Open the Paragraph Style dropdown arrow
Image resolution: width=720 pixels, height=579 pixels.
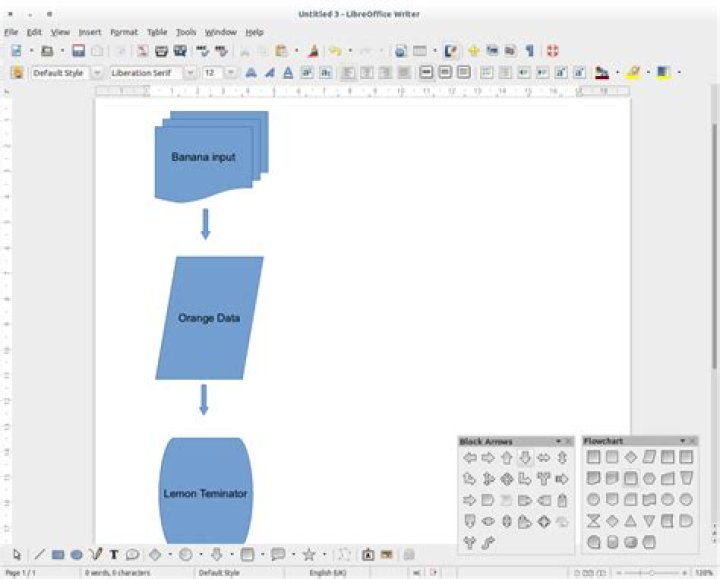(97, 73)
